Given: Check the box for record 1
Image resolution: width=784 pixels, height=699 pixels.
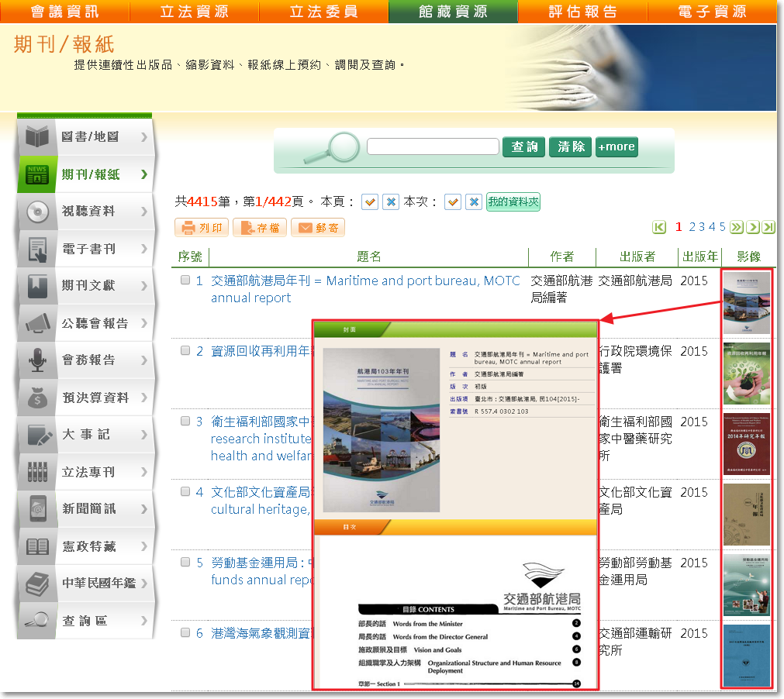Looking at the screenshot, I should [x=185, y=281].
